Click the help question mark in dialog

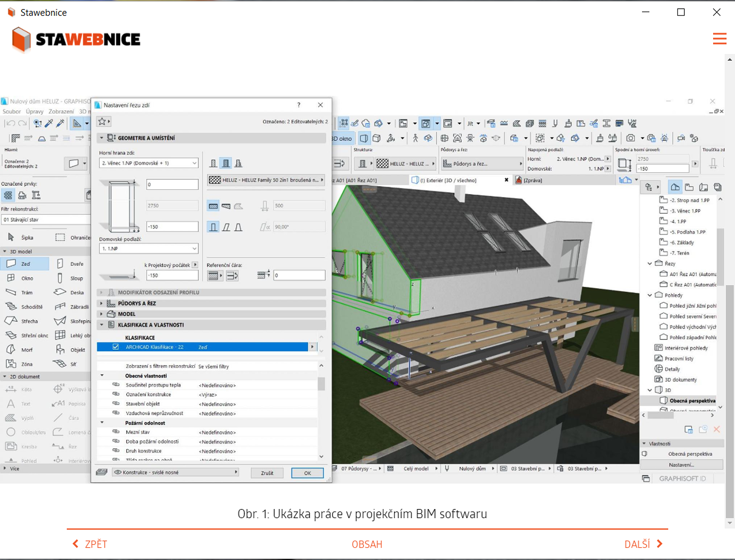tap(298, 105)
